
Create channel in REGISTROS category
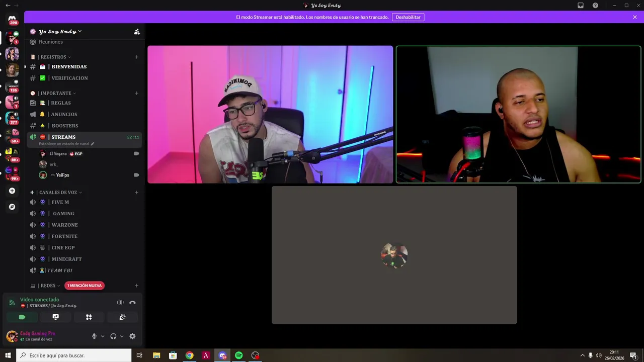click(136, 57)
